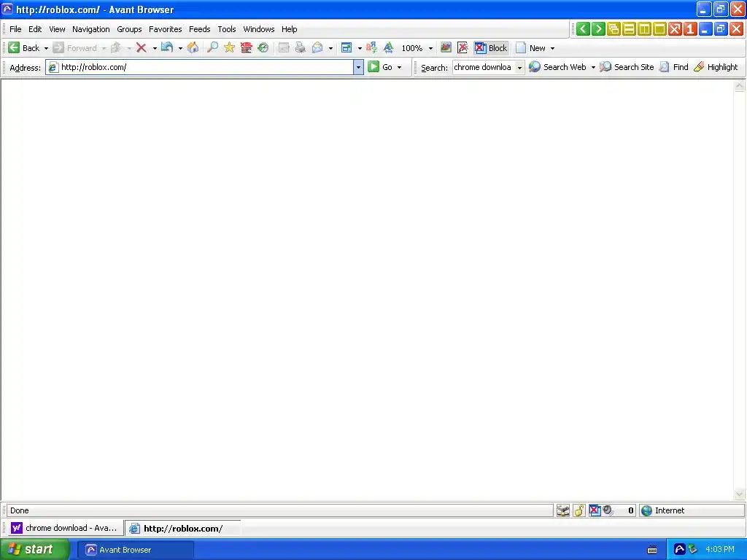
Task: Open the Groups menu
Action: [x=129, y=29]
